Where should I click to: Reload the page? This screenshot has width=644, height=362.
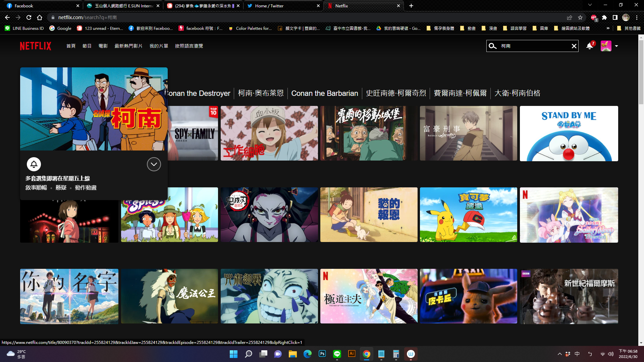point(29,17)
